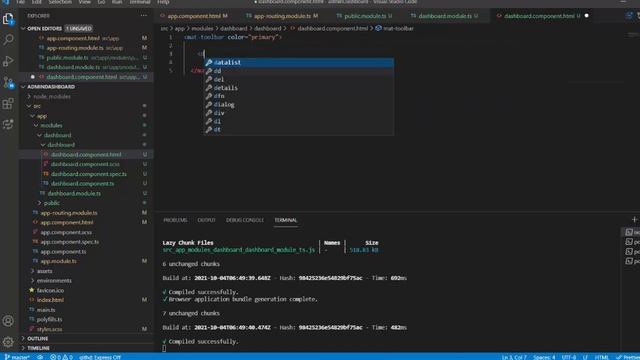Open the Source Control view
The image size is (640, 360).
click(8, 82)
